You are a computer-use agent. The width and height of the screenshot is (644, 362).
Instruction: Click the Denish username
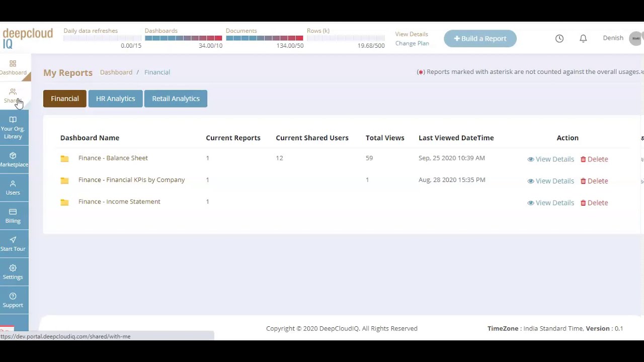click(x=613, y=38)
